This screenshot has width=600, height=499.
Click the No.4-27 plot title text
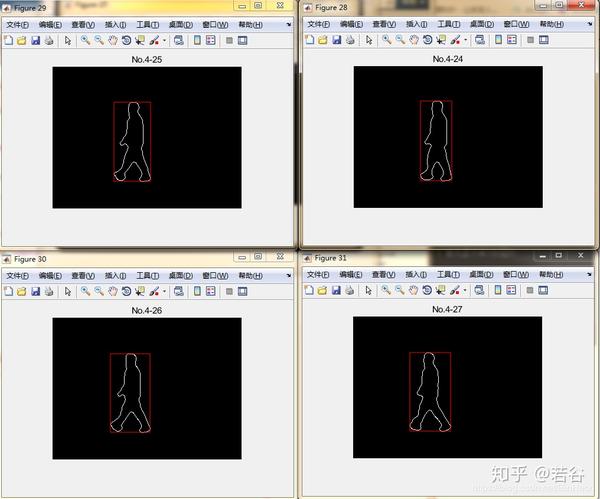(x=447, y=309)
